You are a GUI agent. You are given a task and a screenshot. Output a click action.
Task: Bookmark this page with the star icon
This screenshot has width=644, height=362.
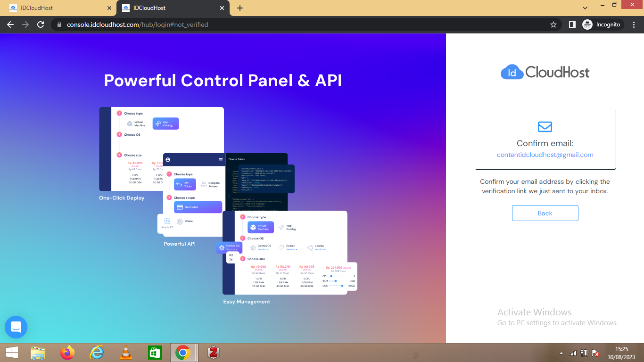coord(553,25)
